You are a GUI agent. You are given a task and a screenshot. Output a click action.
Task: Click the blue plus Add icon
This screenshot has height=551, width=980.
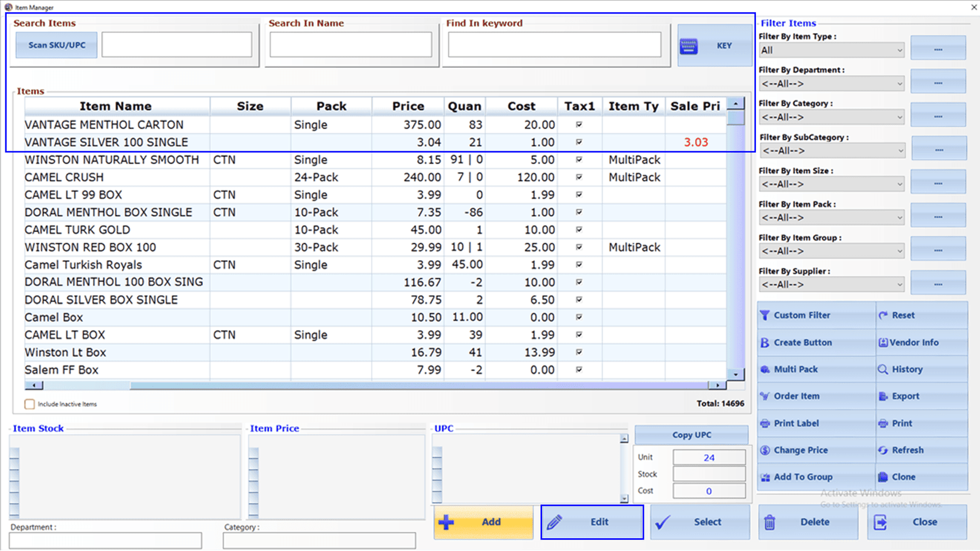tap(447, 522)
